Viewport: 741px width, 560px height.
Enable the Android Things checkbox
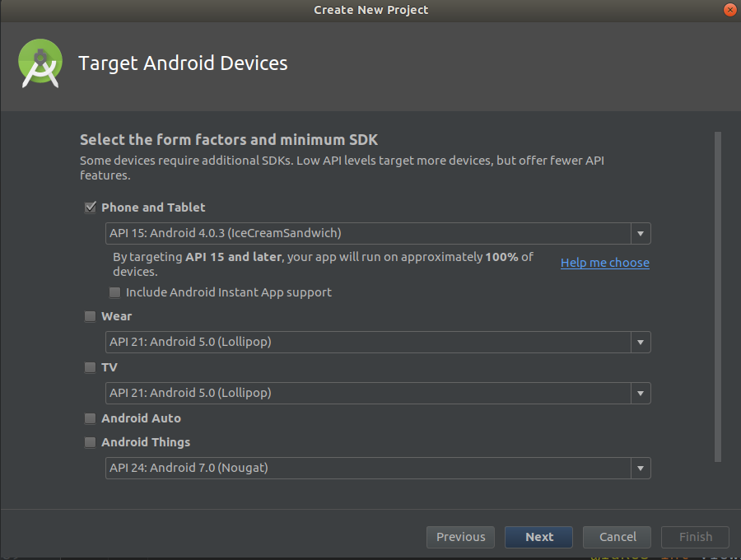coord(90,442)
